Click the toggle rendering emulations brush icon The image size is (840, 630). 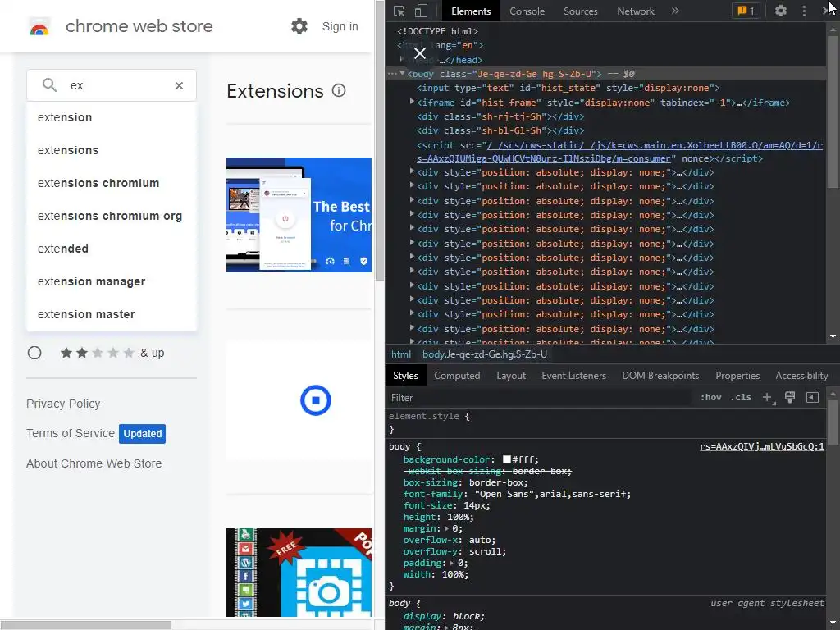790,397
